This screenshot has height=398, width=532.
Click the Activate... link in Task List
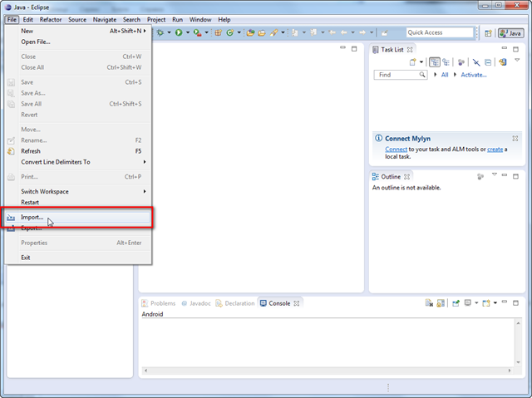474,75
